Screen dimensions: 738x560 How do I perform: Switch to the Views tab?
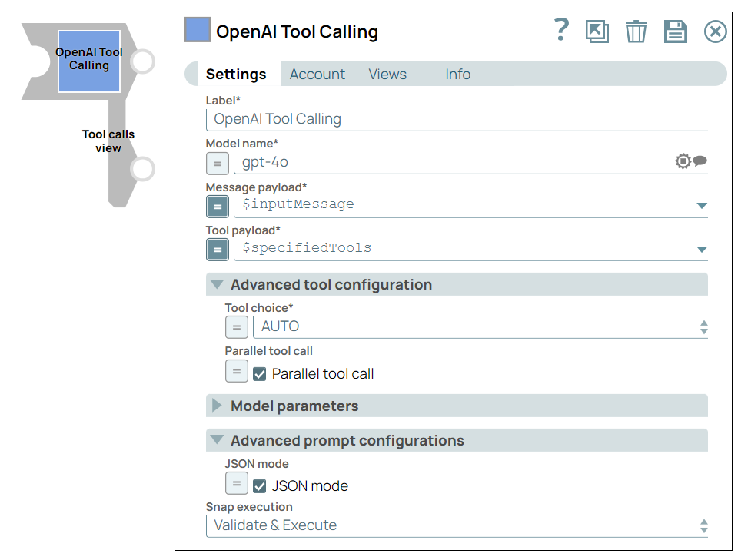[x=387, y=75]
